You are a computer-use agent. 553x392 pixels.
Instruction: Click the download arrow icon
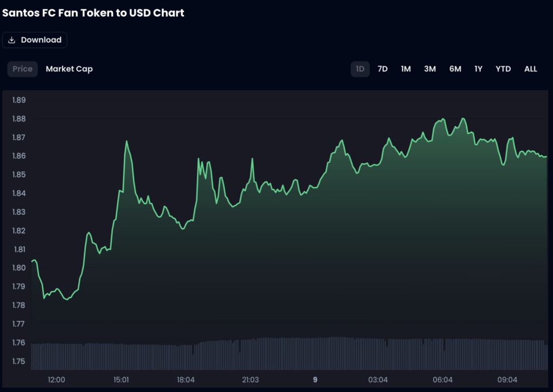point(12,40)
